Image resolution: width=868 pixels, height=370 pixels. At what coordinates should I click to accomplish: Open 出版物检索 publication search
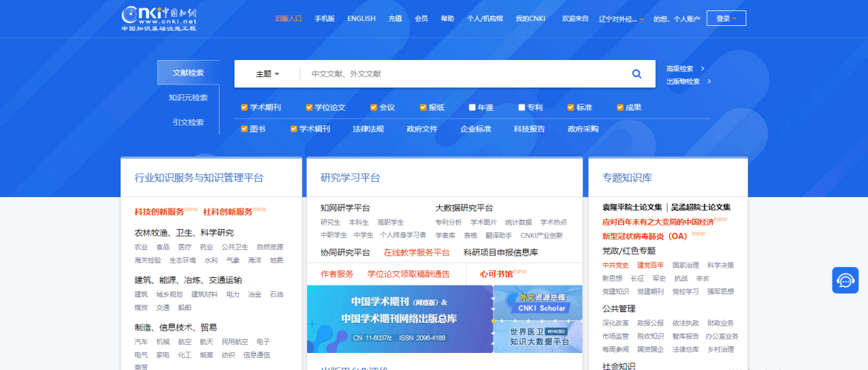688,82
